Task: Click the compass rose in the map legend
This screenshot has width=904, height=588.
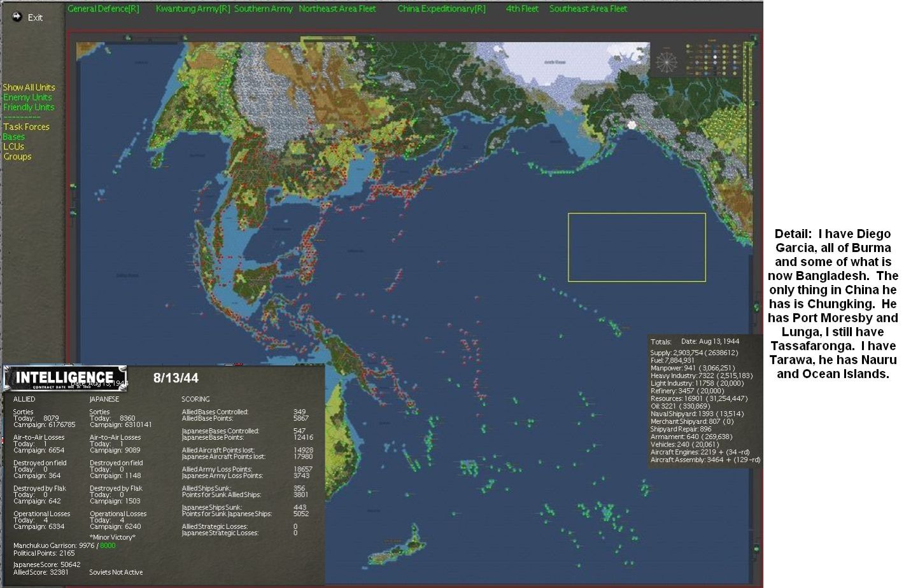Action: click(x=667, y=62)
